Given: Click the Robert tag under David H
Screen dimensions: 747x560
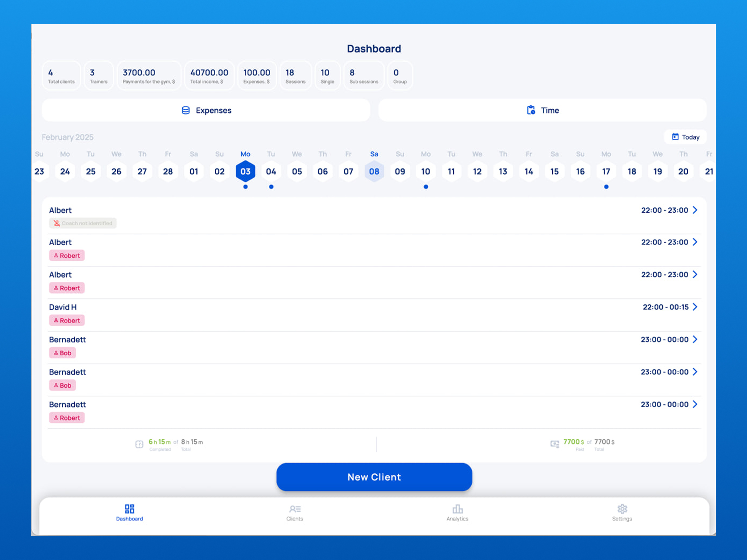Looking at the screenshot, I should coord(67,320).
